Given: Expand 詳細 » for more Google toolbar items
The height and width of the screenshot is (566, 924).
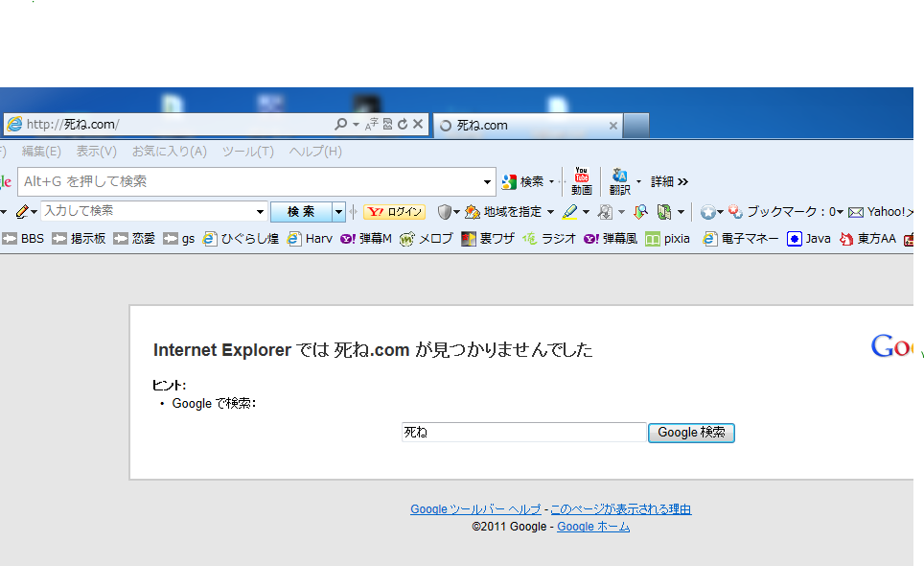Looking at the screenshot, I should point(669,181).
